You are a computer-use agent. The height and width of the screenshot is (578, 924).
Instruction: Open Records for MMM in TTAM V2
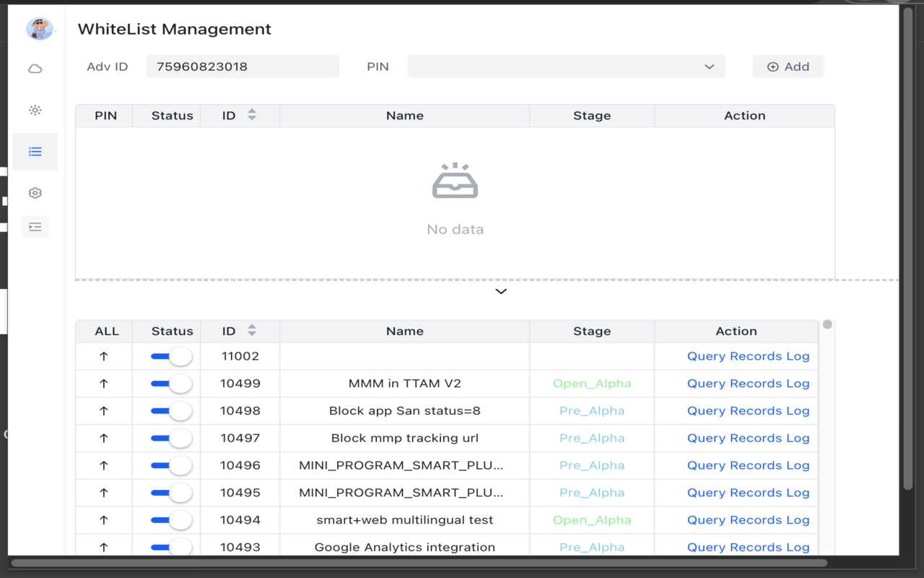(756, 384)
